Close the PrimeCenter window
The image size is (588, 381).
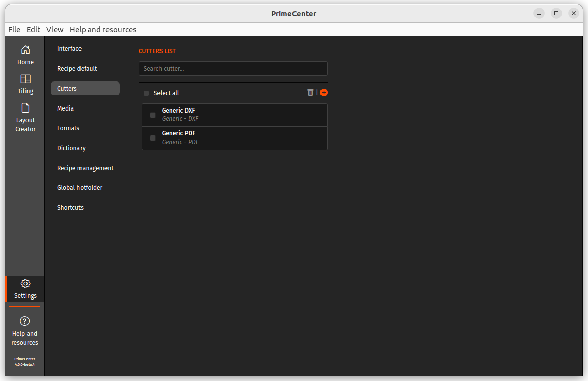(573, 14)
